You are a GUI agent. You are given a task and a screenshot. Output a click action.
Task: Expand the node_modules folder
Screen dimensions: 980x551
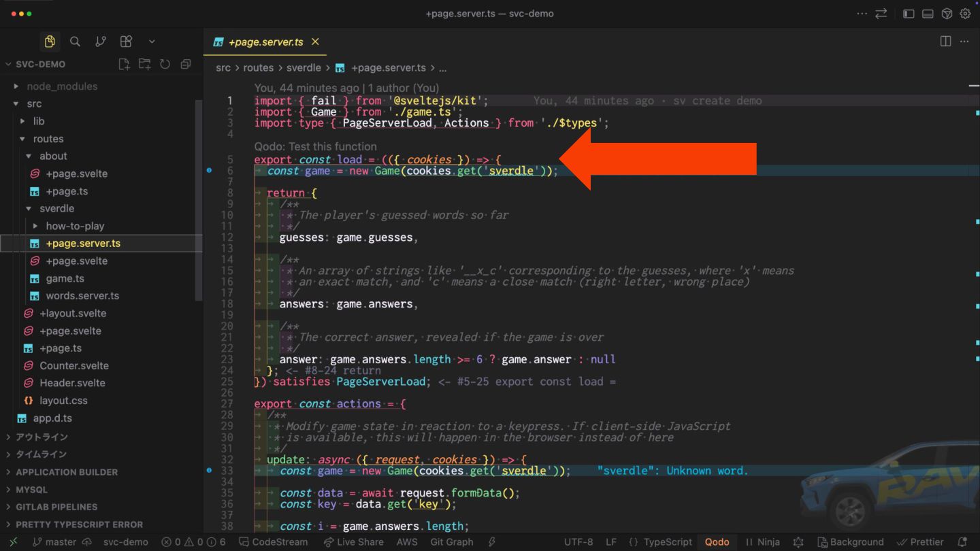point(62,86)
